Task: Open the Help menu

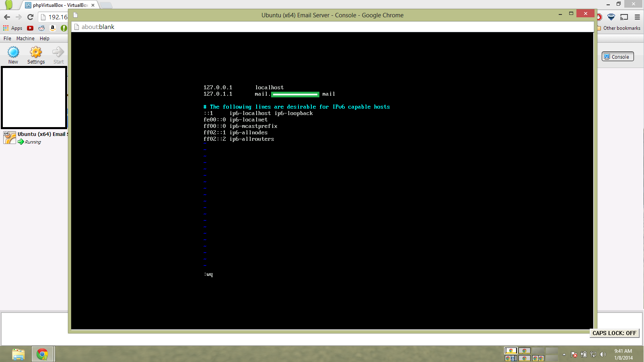Action: pyautogui.click(x=45, y=39)
